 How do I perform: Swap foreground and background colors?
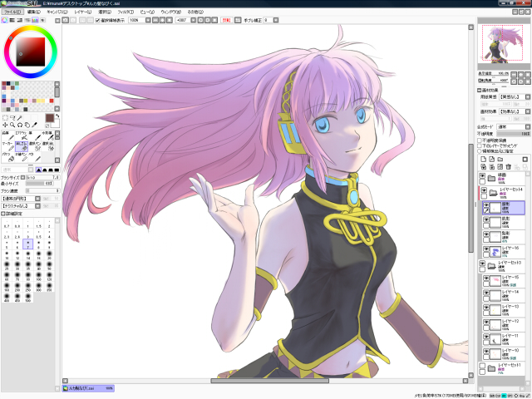[x=57, y=116]
